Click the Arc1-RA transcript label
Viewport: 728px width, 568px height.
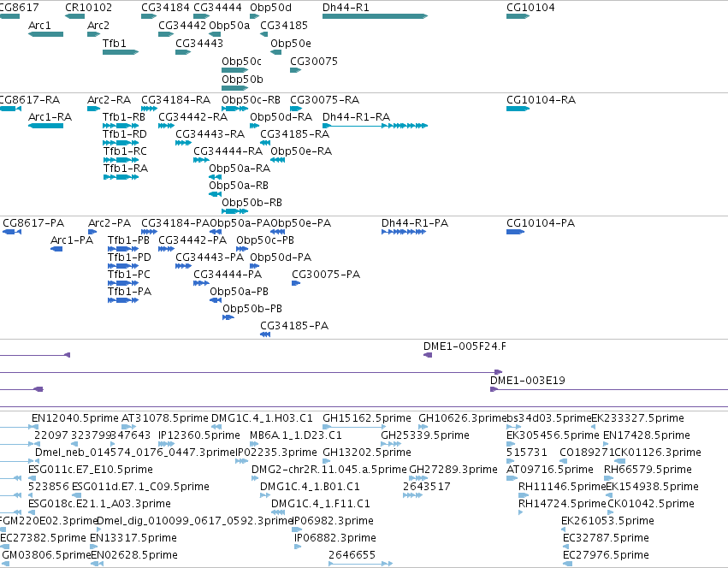point(50,117)
